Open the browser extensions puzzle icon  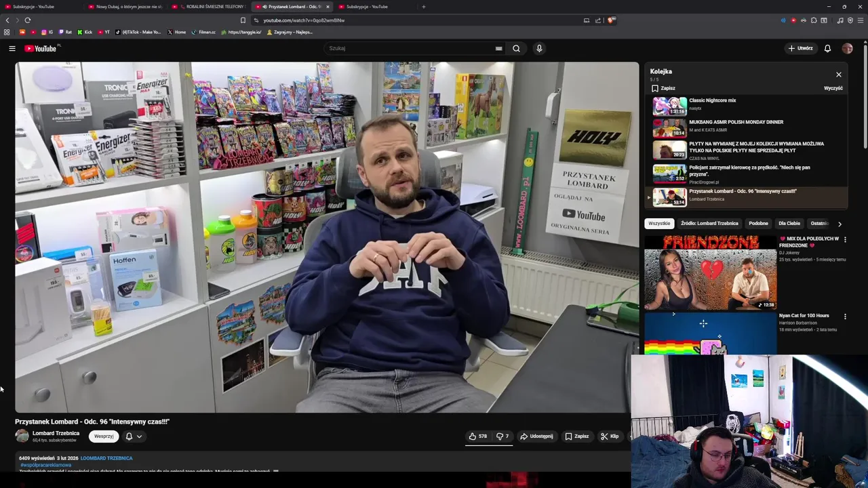pos(814,20)
